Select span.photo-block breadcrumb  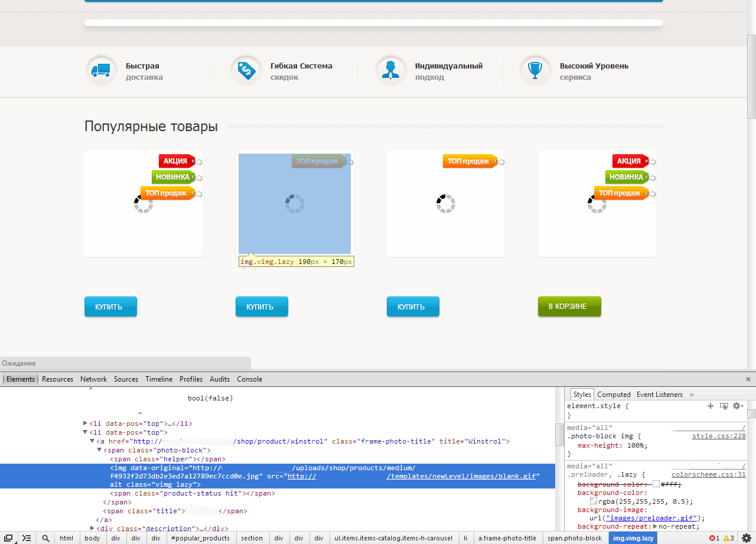tap(575, 538)
